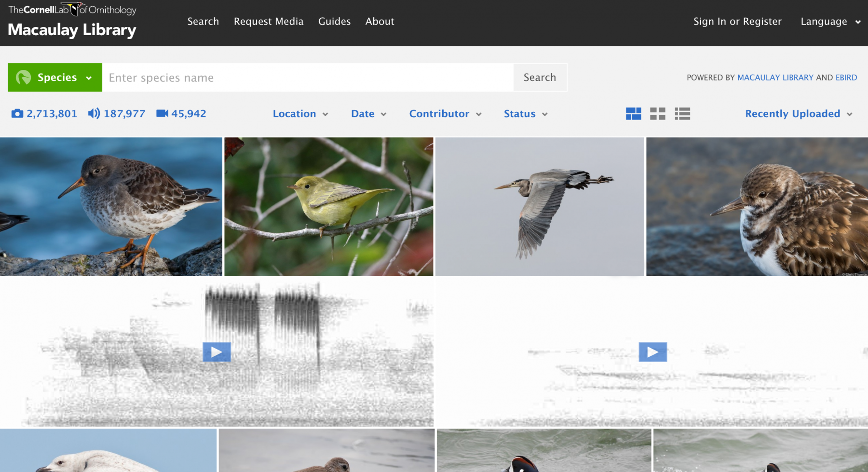Open the harlequin duck on green water photo
This screenshot has width=868, height=472.
[544, 450]
